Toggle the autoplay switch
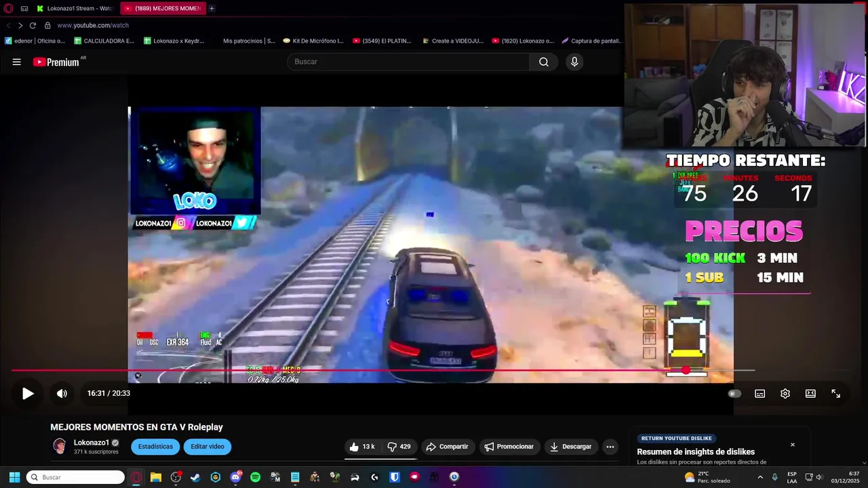 point(734,394)
